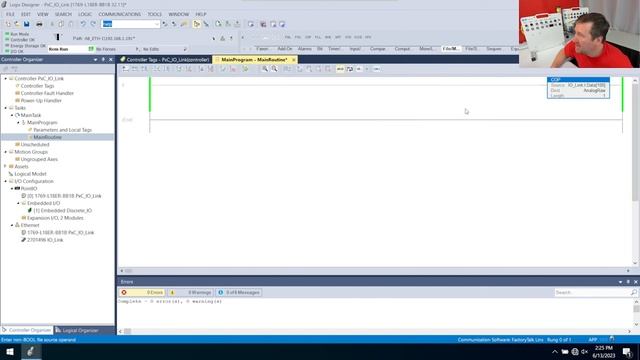Open the TOOLS menu

155,14
